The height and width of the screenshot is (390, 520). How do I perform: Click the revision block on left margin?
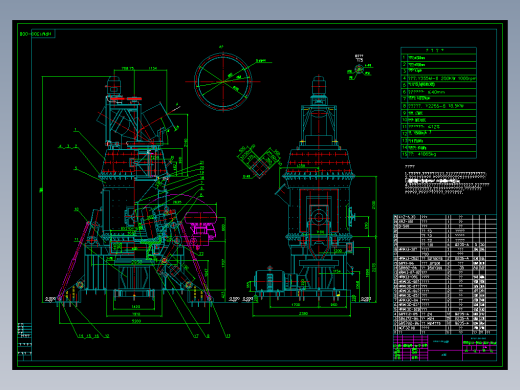point(25,341)
